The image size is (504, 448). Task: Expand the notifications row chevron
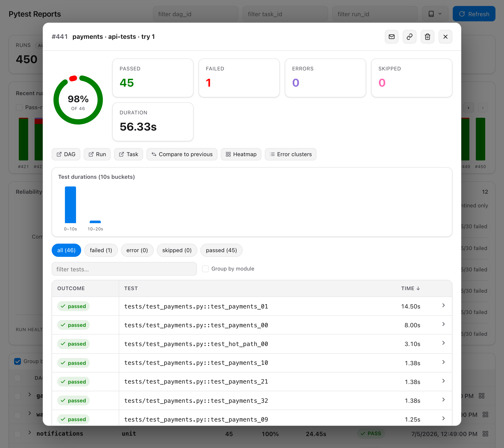(x=29, y=433)
